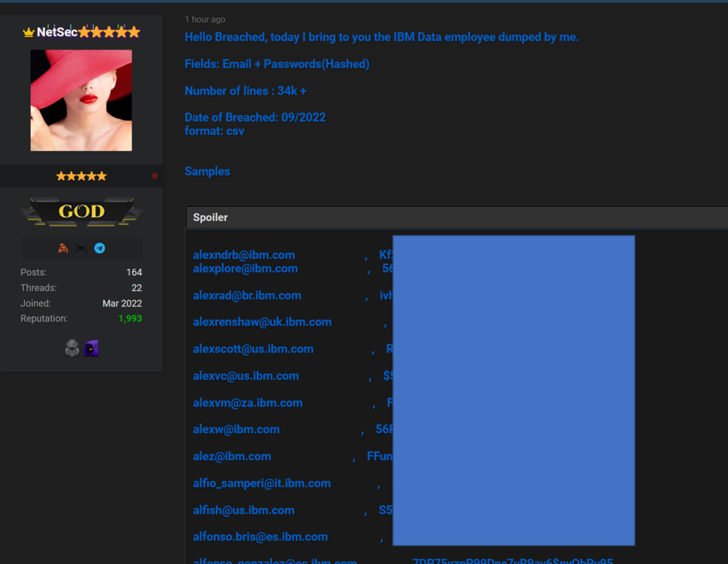The height and width of the screenshot is (564, 728).
Task: Click the 'Threads:' label
Action: tap(38, 288)
